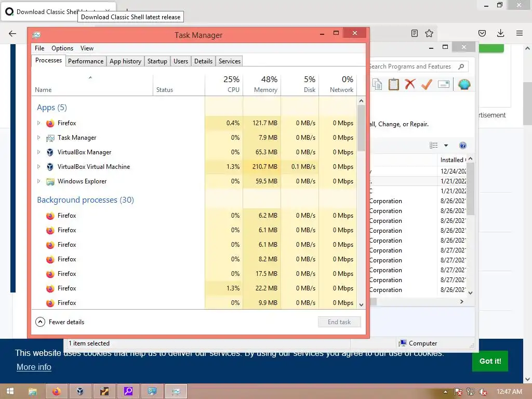Click the Installed On column header
The image size is (532, 399).
453,160
